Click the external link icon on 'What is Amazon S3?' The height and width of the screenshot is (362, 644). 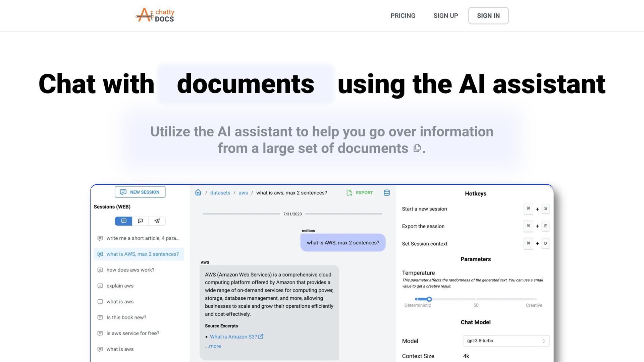(261, 337)
